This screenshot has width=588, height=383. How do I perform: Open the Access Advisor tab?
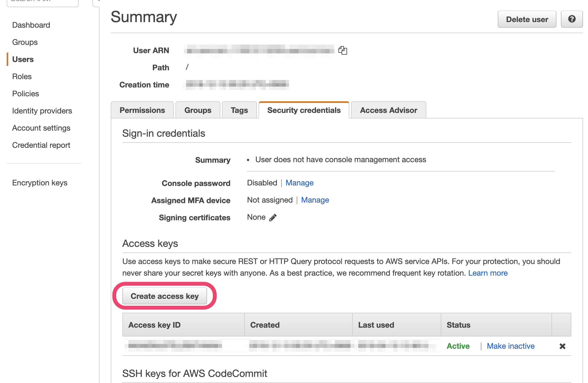point(388,110)
